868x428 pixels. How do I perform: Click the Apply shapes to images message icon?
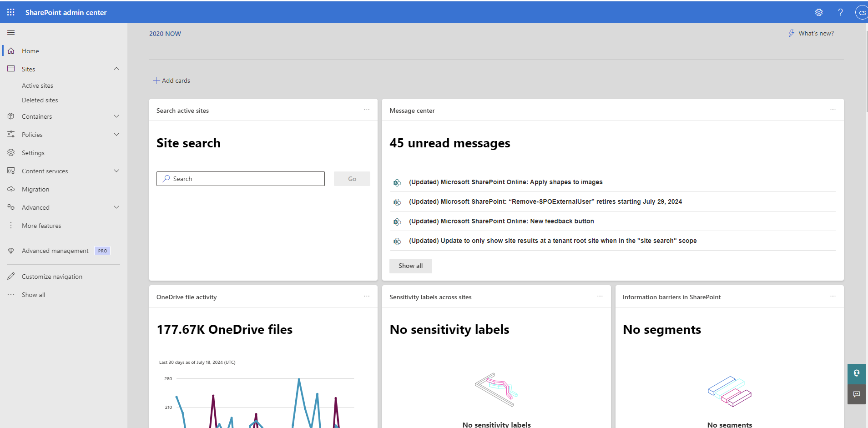397,182
